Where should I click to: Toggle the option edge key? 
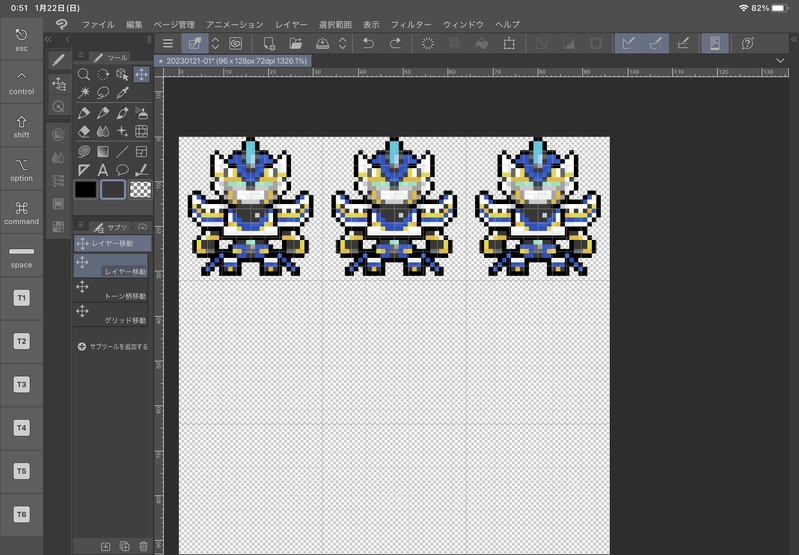(x=21, y=170)
